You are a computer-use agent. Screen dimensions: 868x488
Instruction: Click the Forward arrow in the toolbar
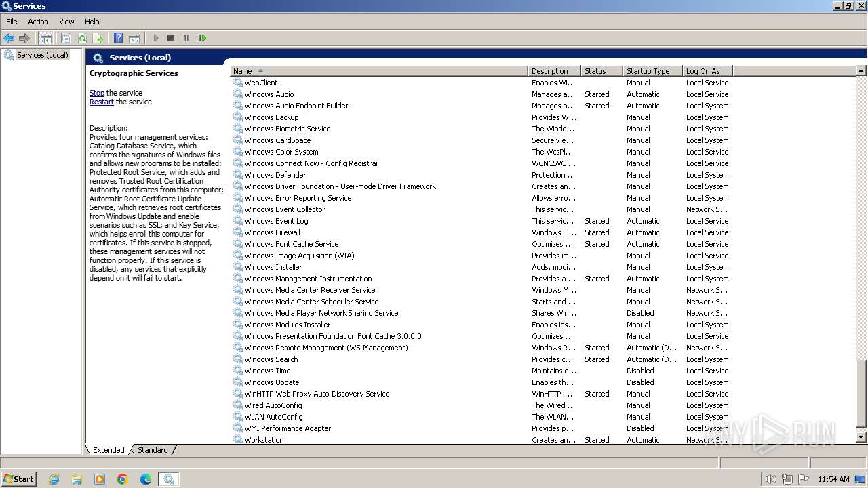click(24, 39)
